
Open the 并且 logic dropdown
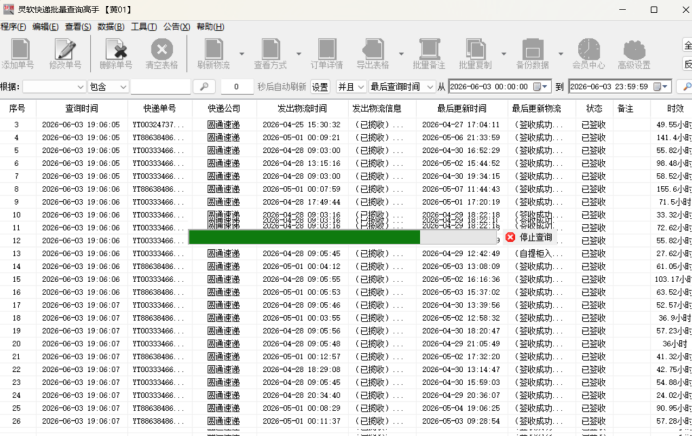[x=351, y=87]
